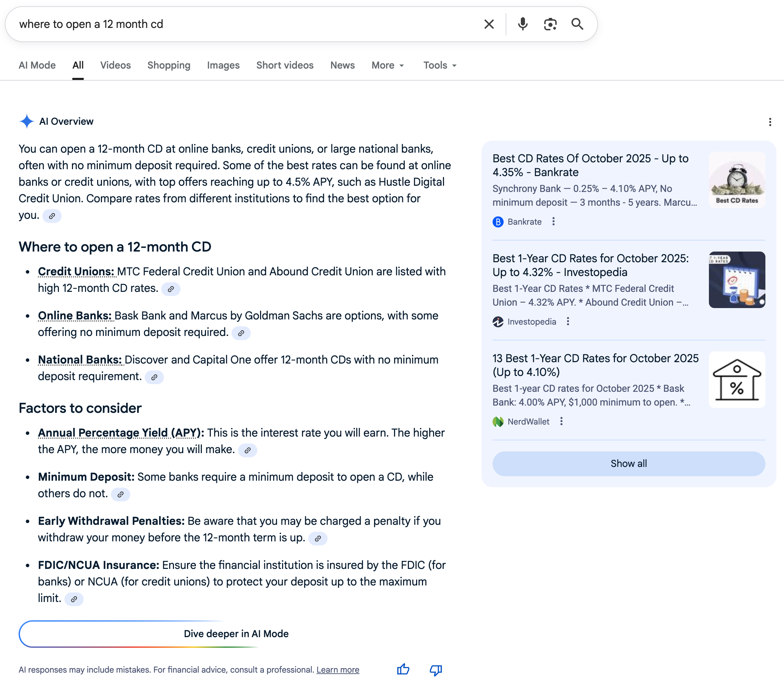Click the Learn more link
The width and height of the screenshot is (784, 684).
(338, 670)
